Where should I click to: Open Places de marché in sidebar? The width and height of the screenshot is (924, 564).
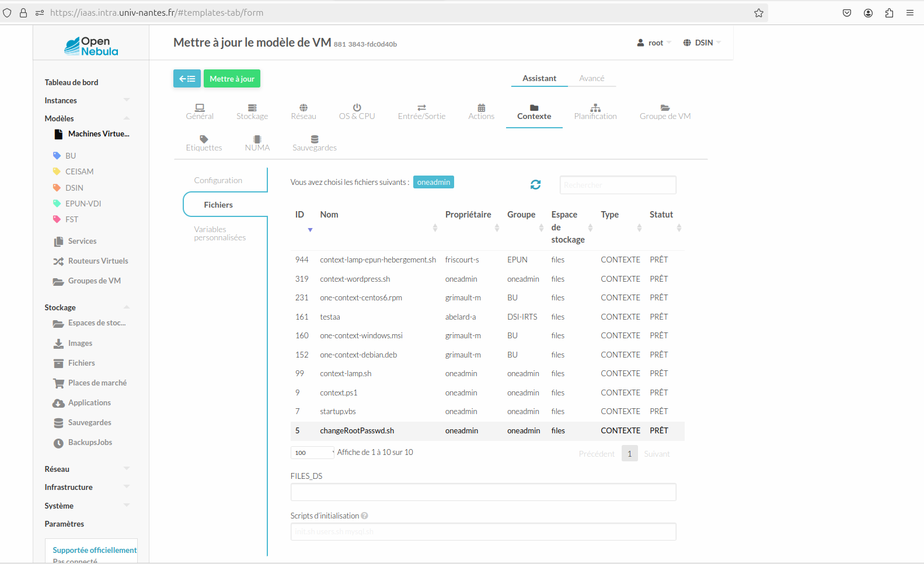click(x=90, y=383)
